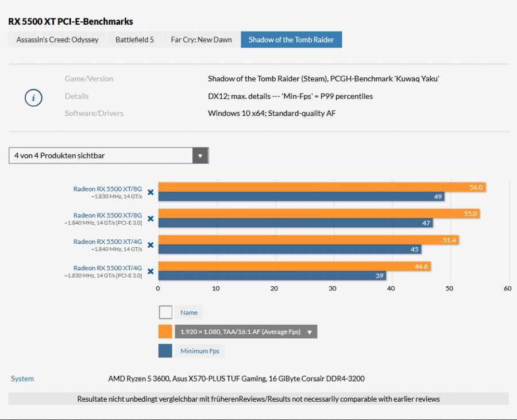Remove the RX 5500 XT/8G PCI-E 3.0 row via X

(x=151, y=219)
